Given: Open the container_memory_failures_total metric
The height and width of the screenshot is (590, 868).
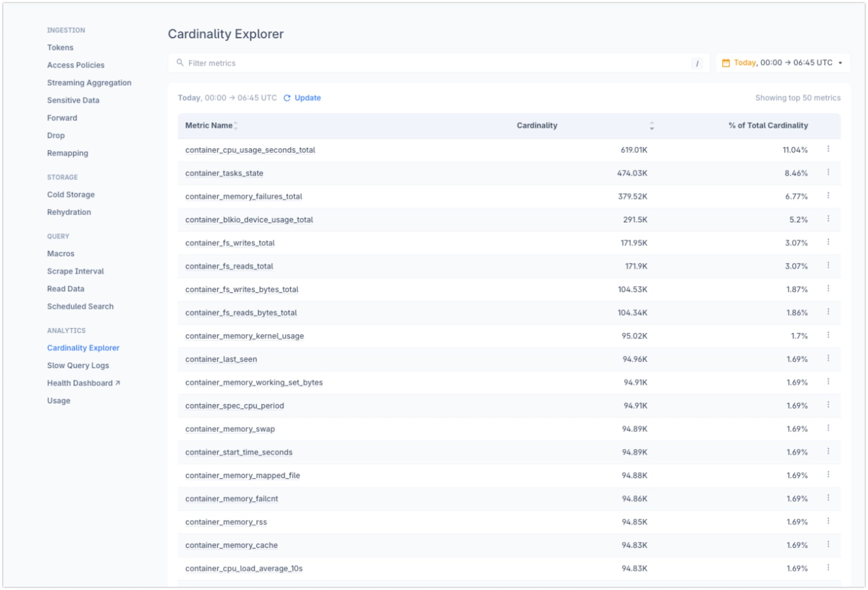Looking at the screenshot, I should click(x=243, y=196).
